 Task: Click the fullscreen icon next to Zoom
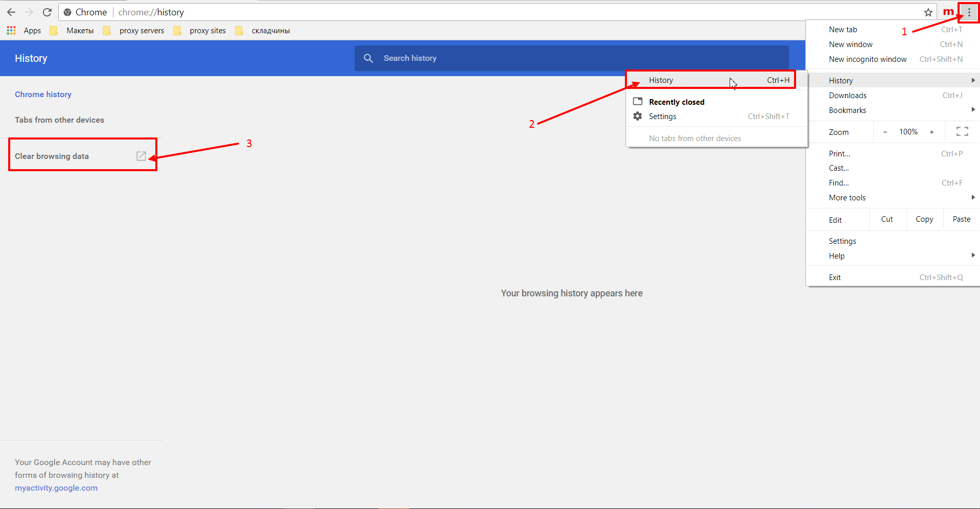pos(962,132)
